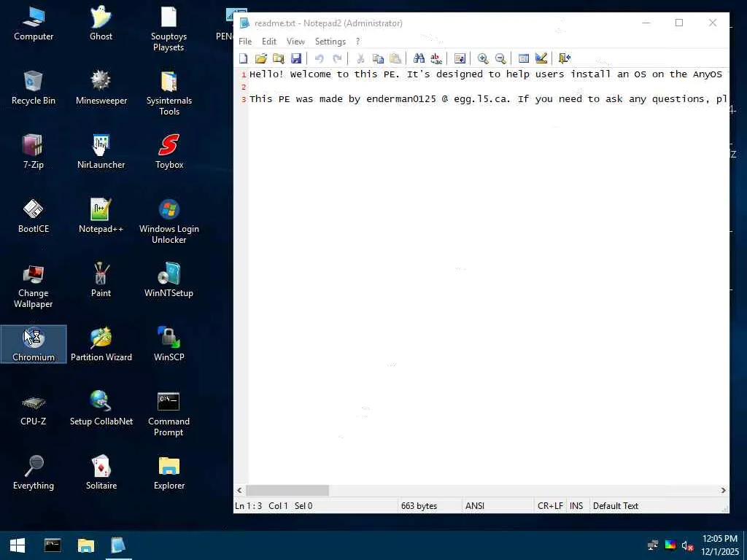This screenshot has height=560, width=747.
Task: Click the New document icon in Notepad2
Action: (x=244, y=58)
